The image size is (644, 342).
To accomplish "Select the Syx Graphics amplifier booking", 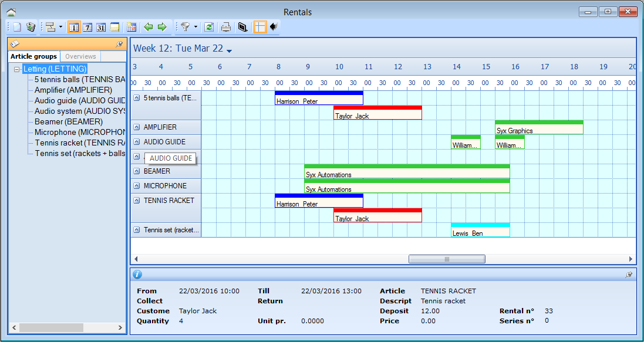I will tap(538, 130).
